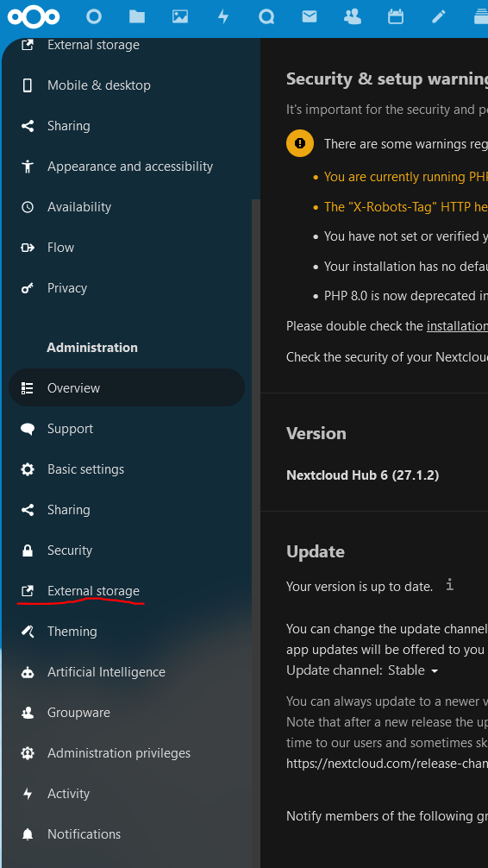Open the Dashboard app circle icon
This screenshot has width=488, height=868.
tap(94, 16)
